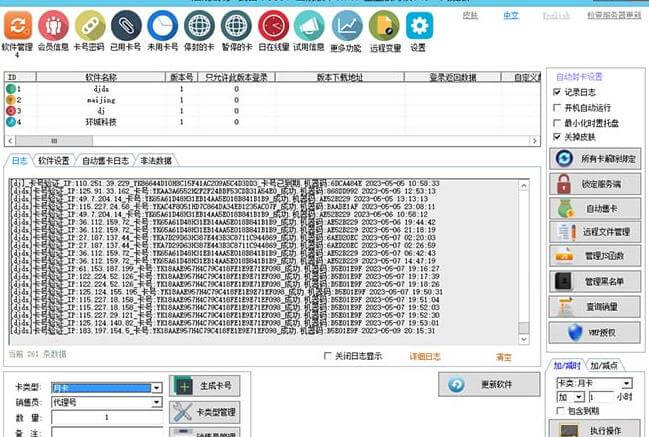The width and height of the screenshot is (649, 437).
Task: Click 执行操作 execute button
Action: (595, 430)
